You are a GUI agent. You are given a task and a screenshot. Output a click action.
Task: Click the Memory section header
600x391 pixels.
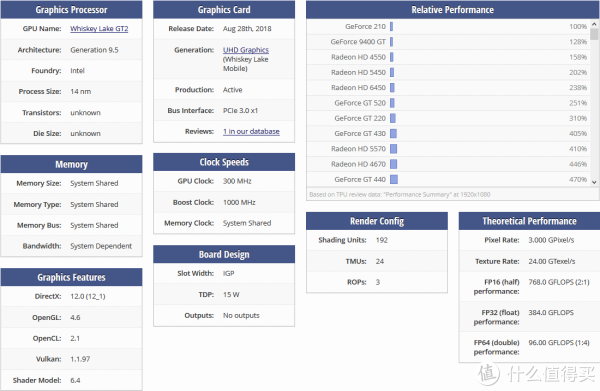[x=72, y=164]
